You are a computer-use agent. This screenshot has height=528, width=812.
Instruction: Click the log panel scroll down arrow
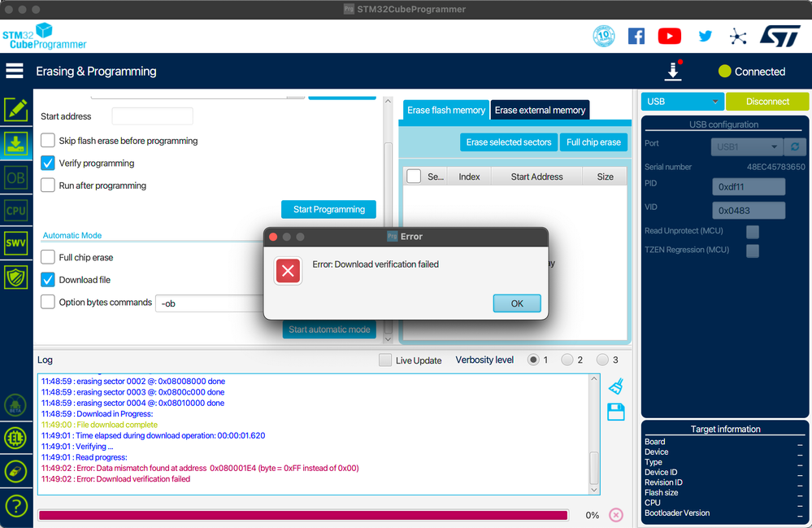[x=594, y=490]
